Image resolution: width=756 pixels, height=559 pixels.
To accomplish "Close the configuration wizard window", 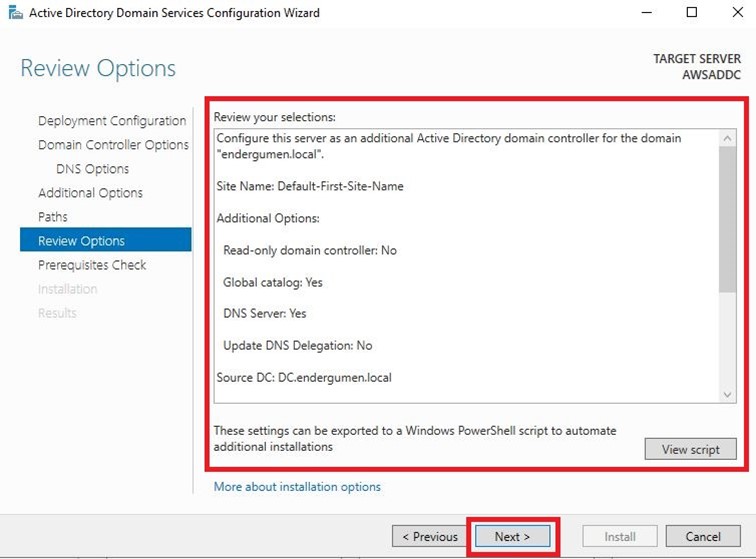I will (x=737, y=13).
